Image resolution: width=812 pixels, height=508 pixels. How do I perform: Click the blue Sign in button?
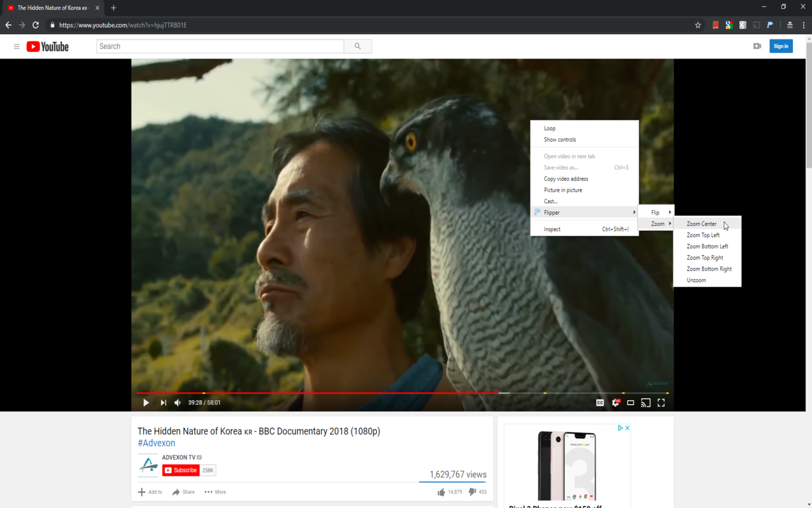[x=781, y=46]
